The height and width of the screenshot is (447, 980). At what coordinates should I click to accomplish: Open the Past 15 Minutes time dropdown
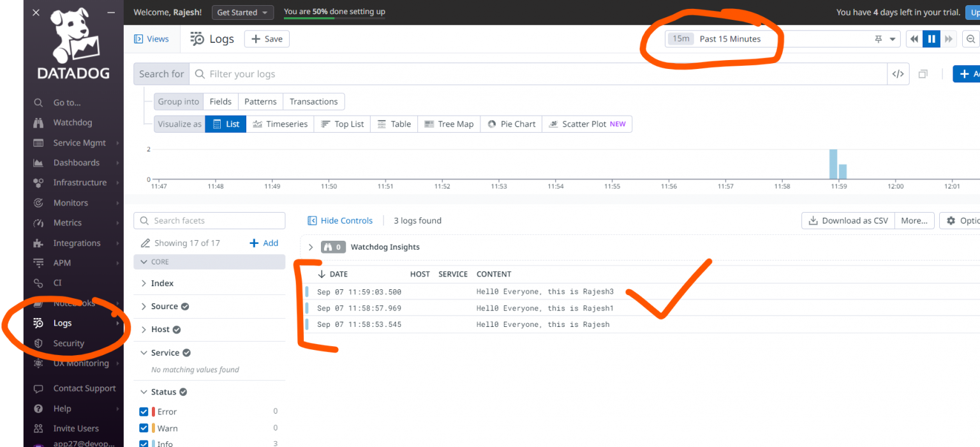point(782,39)
